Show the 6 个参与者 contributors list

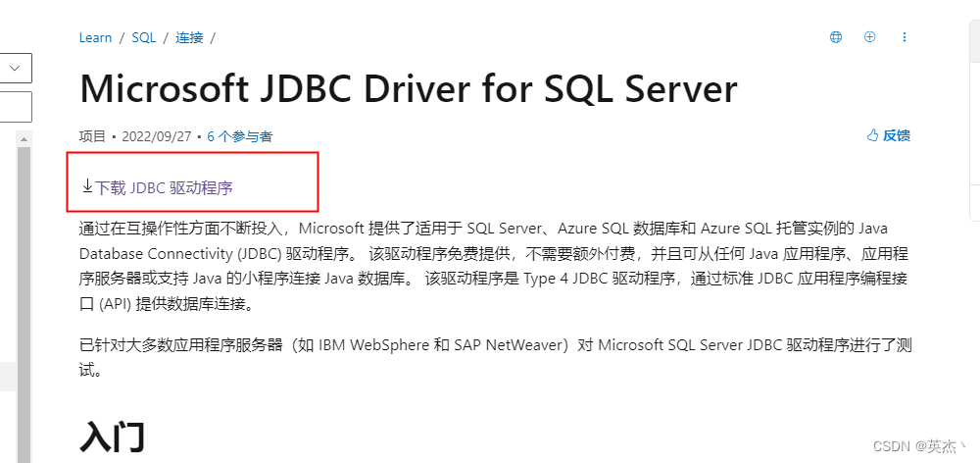(x=240, y=136)
